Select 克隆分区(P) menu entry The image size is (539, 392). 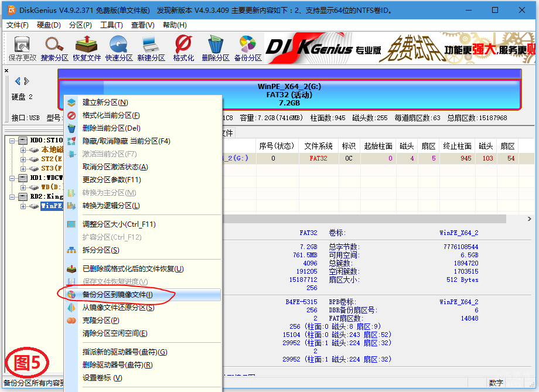tap(142, 321)
